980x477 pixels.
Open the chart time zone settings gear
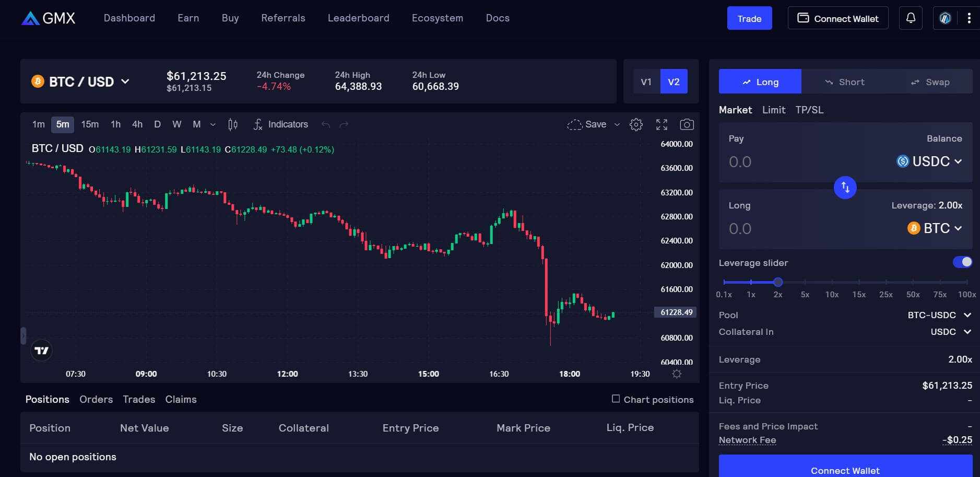click(x=677, y=374)
